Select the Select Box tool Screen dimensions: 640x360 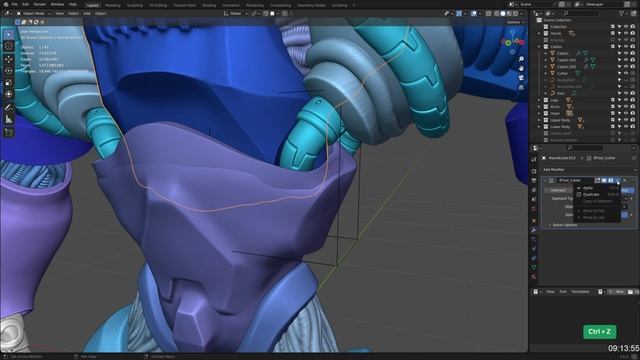[x=9, y=34]
